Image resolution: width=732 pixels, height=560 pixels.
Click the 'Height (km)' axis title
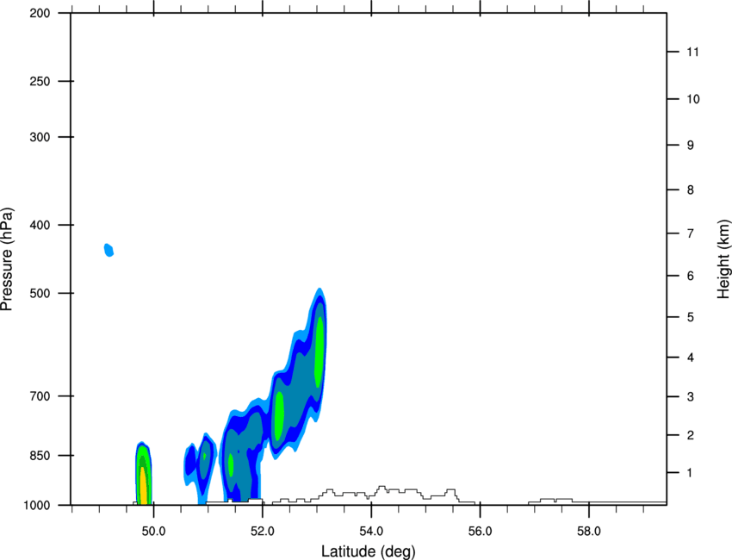(723, 259)
